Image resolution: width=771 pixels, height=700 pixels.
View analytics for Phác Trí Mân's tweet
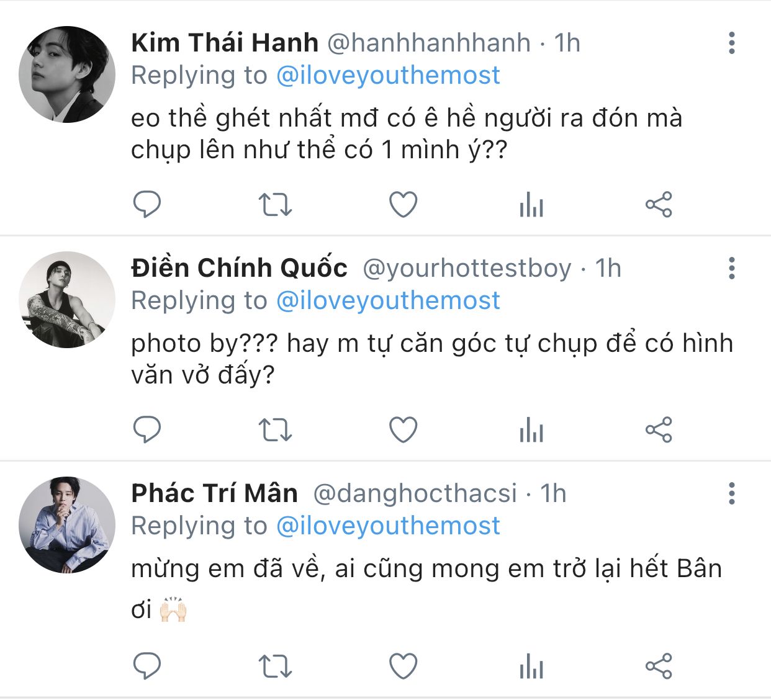(531, 666)
